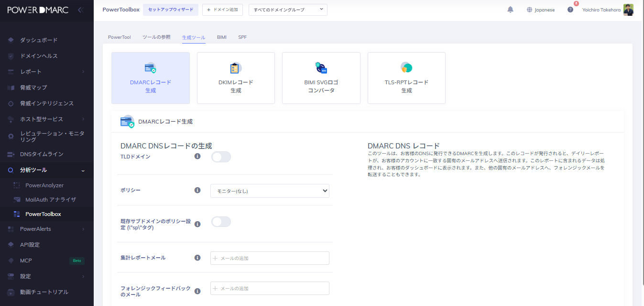Switch to the BIMI tab
The image size is (644, 306).
(x=222, y=37)
